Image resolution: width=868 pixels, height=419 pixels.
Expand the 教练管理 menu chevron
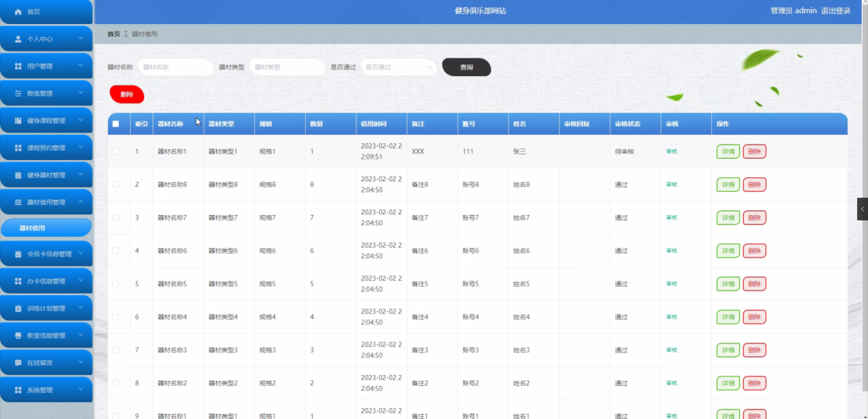(x=81, y=92)
